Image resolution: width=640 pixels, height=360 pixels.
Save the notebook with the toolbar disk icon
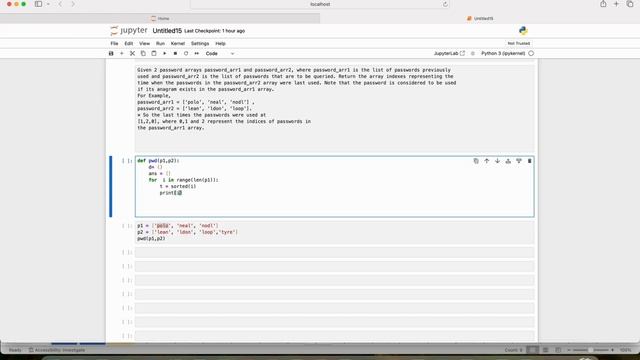(x=111, y=53)
